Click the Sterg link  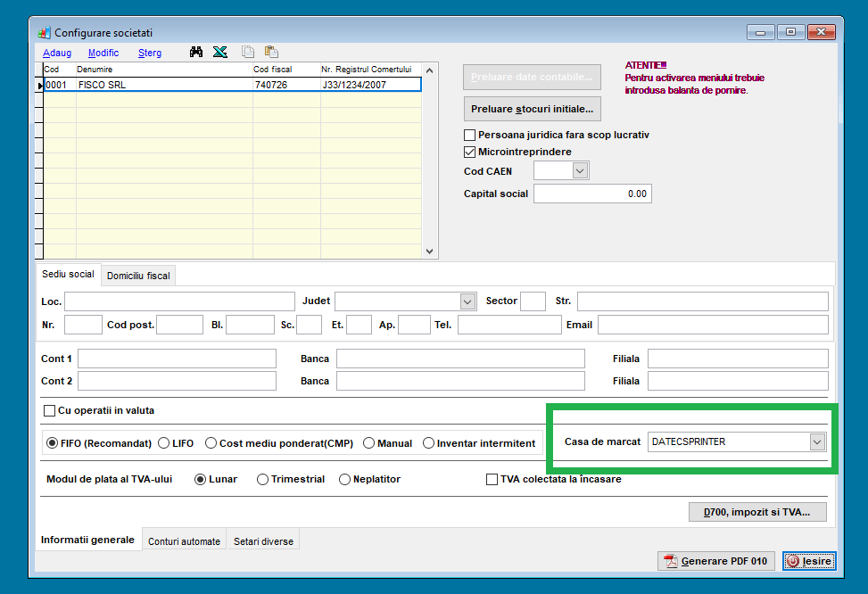150,53
